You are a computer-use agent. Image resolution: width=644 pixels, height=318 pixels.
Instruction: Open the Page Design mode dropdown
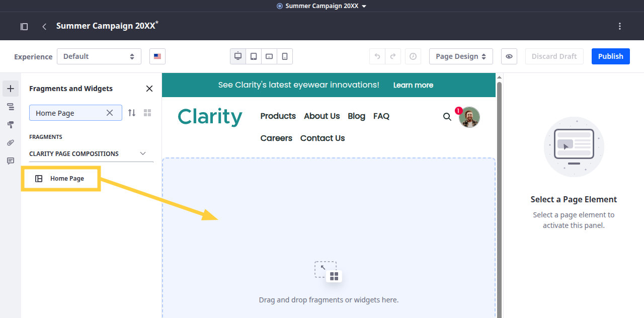[x=460, y=56]
